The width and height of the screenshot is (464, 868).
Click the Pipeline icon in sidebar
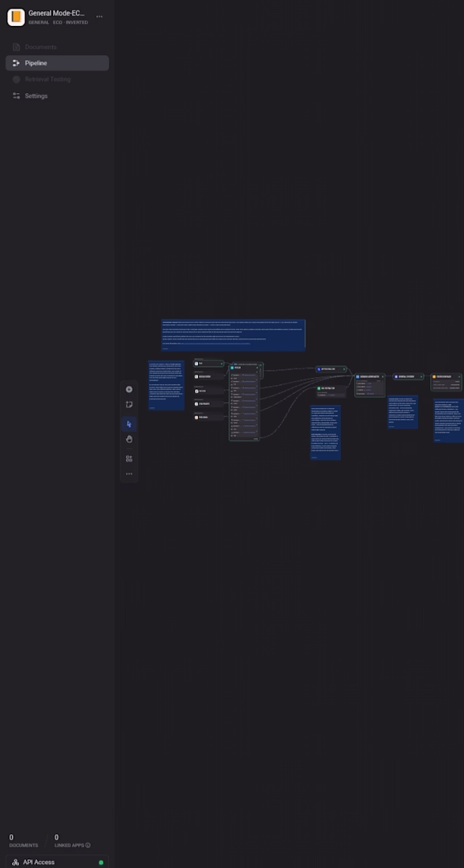[x=16, y=63]
